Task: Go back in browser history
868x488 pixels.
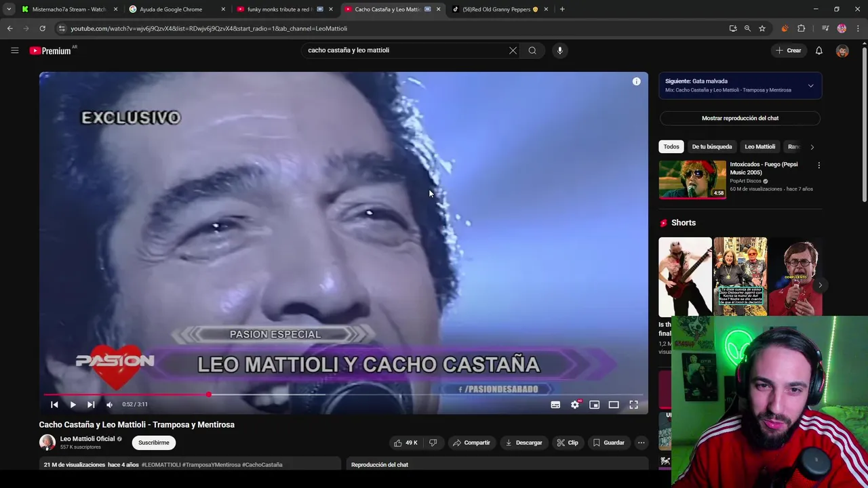Action: point(9,28)
